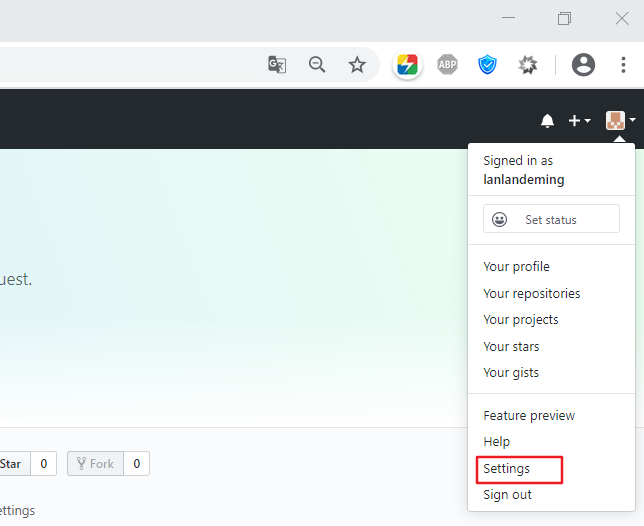Viewport: 644px width, 526px height.
Task: Click the Google Translate icon in address bar
Action: (277, 64)
